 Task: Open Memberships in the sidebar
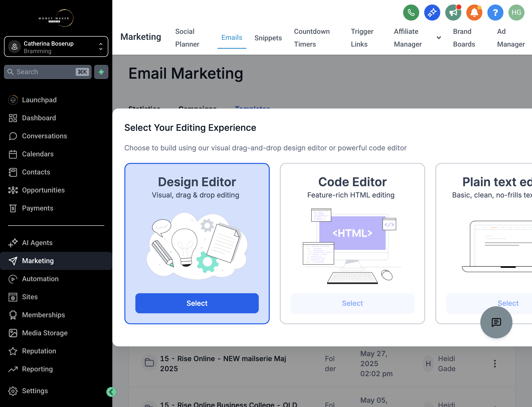pyautogui.click(x=43, y=315)
